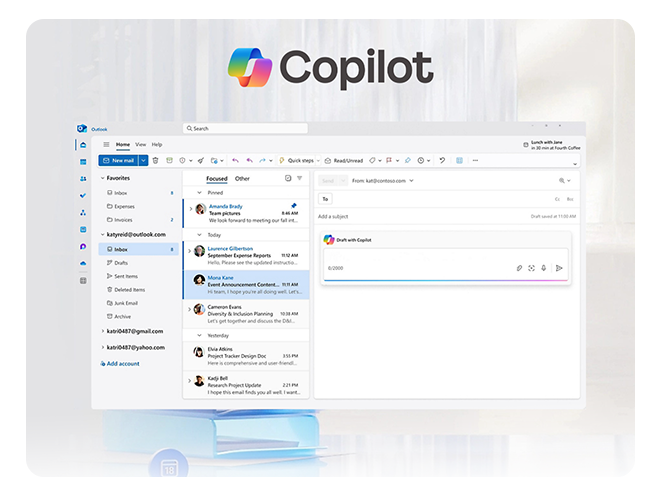Viewport: 660px width, 496px height.
Task: Expand the katri0487@yahoo.com account
Action: (102, 347)
